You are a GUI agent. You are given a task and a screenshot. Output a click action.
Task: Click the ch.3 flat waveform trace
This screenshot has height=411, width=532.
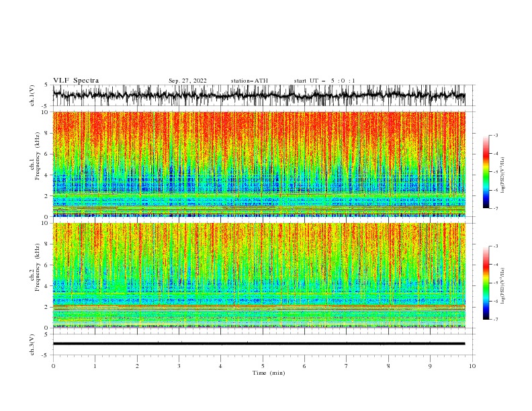259,344
